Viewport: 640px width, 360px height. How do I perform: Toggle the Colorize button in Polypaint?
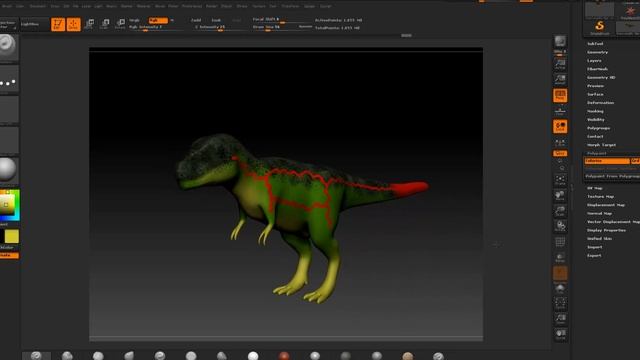[607, 161]
